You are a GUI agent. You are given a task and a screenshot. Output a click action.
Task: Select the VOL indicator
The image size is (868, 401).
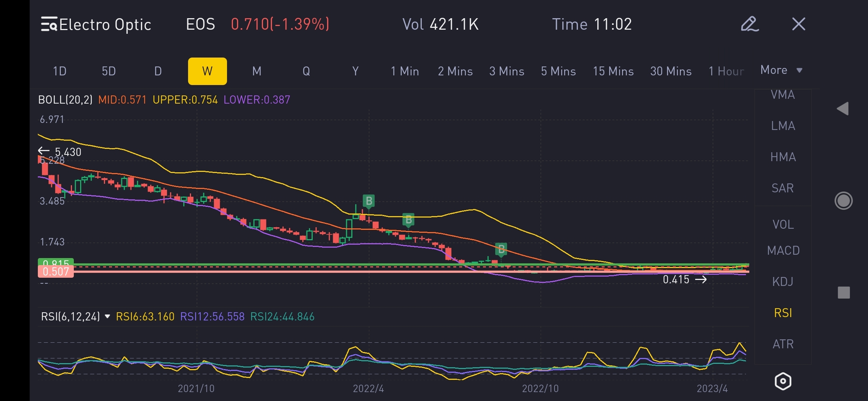783,225
